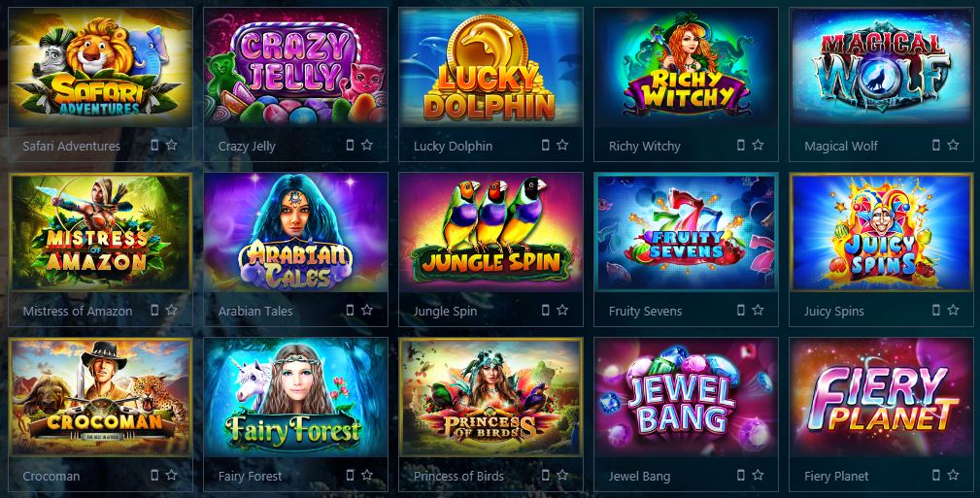Add Magical Wolf to favorites via star
Screen dimensions: 980x498
click(953, 145)
